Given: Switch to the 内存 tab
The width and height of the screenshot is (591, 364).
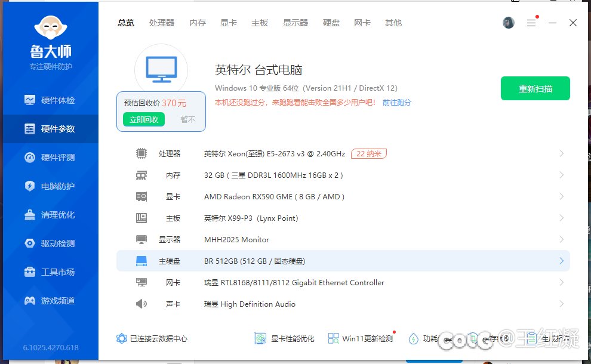Looking at the screenshot, I should 198,23.
